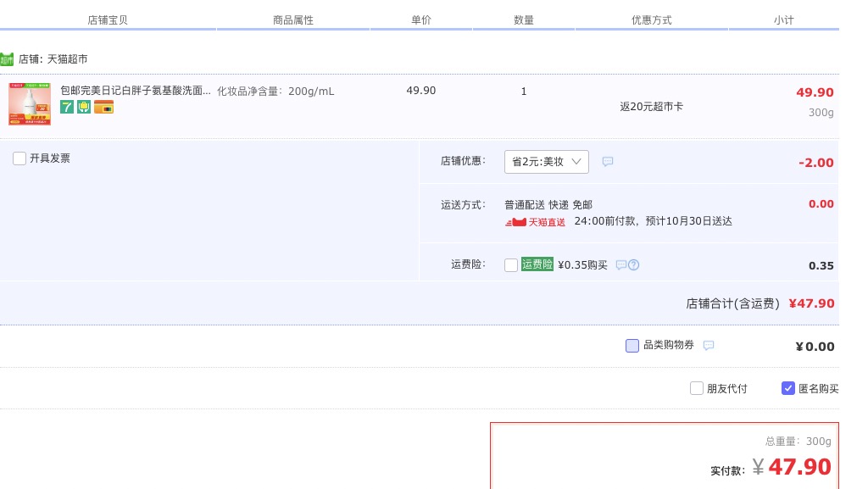Uncheck the 匿名购买 anonymous purchase checkbox
This screenshot has height=489, width=868.
point(787,388)
